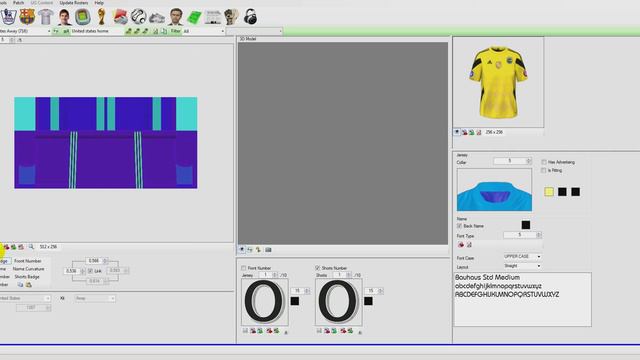The width and height of the screenshot is (640, 360).
Task: Open the Balls section (football icon)
Action: (x=139, y=17)
